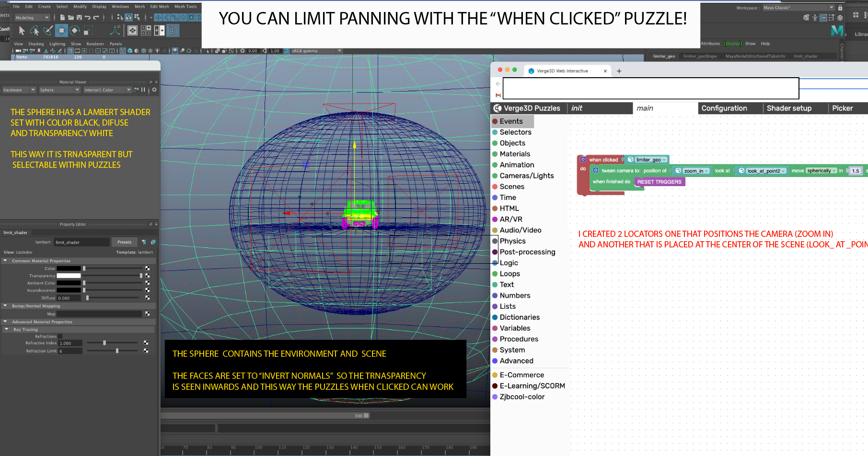Screen dimensions: 868x456
Task: Click the Outliner layout icon
Action: (173, 31)
